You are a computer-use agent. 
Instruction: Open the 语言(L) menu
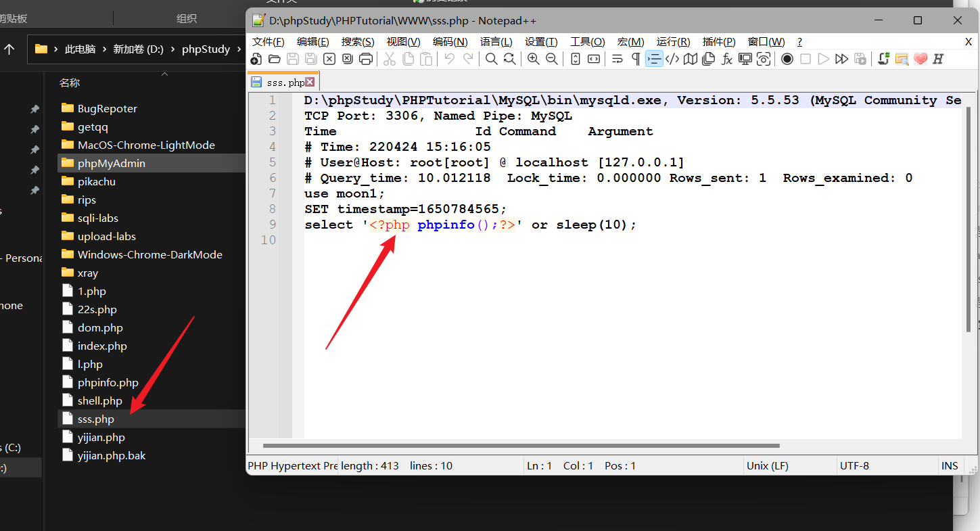pyautogui.click(x=496, y=42)
